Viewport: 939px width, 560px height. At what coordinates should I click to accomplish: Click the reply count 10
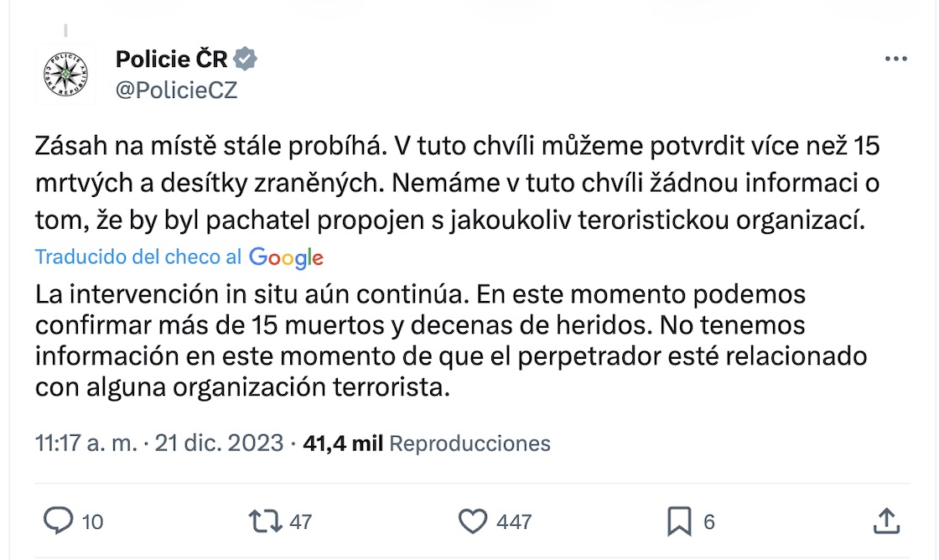92,521
